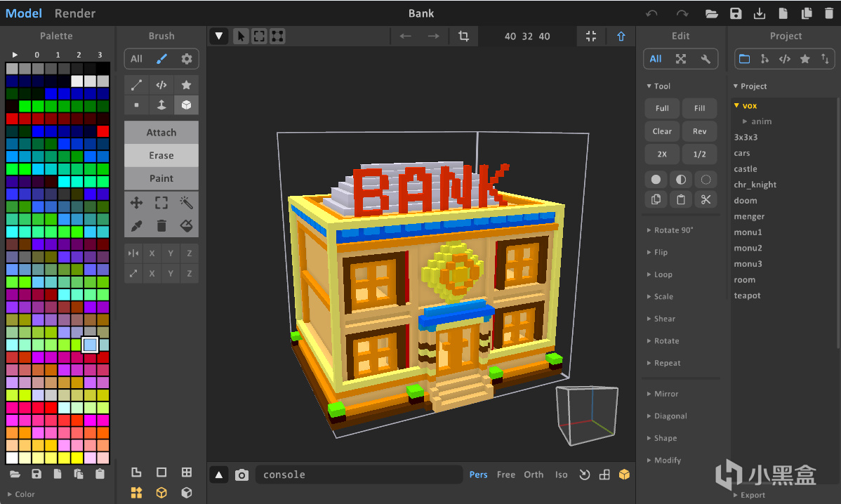Click the fit-view shrink arrows icon
This screenshot has width=841, height=504.
click(590, 36)
